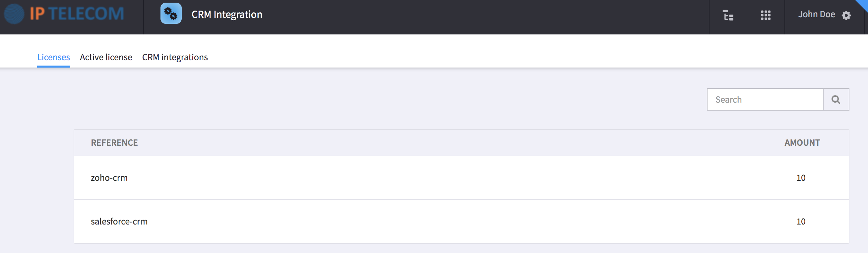Click the gear icon beside John Doe
Viewport: 868px width, 253px height.
[846, 16]
